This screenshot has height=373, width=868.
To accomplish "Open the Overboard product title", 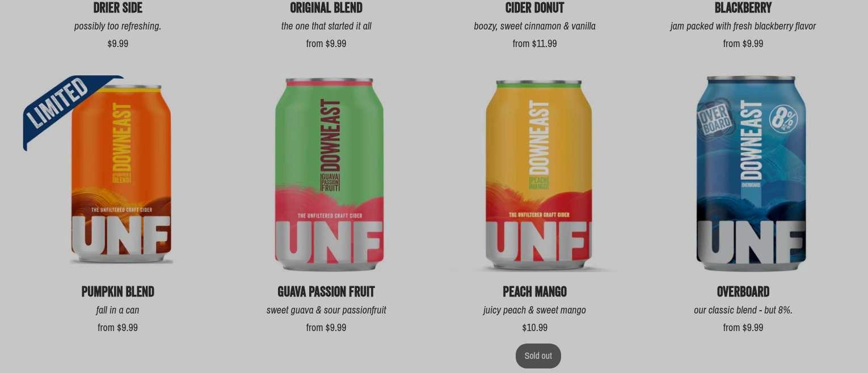I will tap(743, 292).
